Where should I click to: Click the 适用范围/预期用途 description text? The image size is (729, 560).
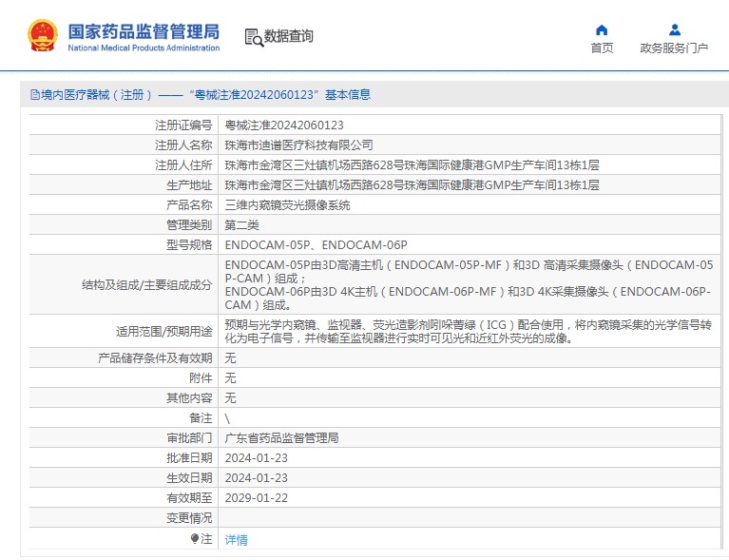pyautogui.click(x=468, y=331)
